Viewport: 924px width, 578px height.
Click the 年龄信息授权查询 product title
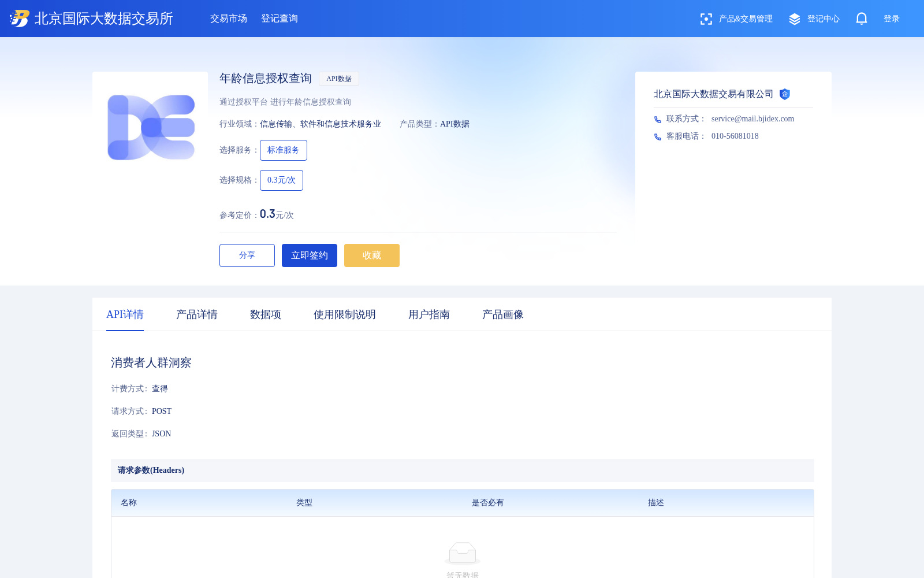pyautogui.click(x=266, y=79)
